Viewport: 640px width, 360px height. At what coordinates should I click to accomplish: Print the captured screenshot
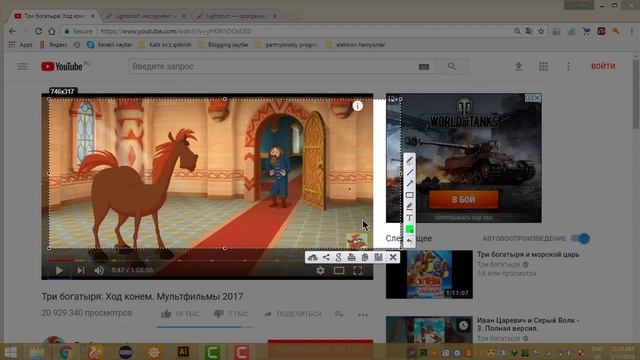[351, 257]
